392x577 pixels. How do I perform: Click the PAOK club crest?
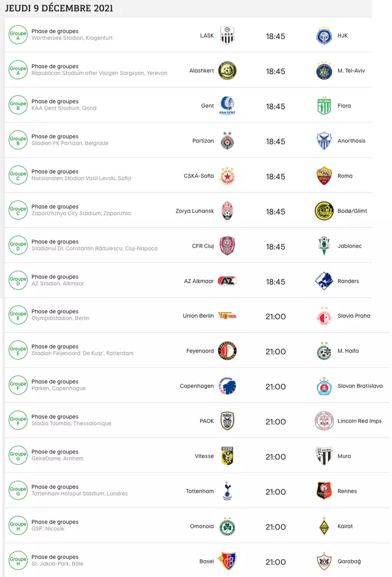tap(227, 421)
